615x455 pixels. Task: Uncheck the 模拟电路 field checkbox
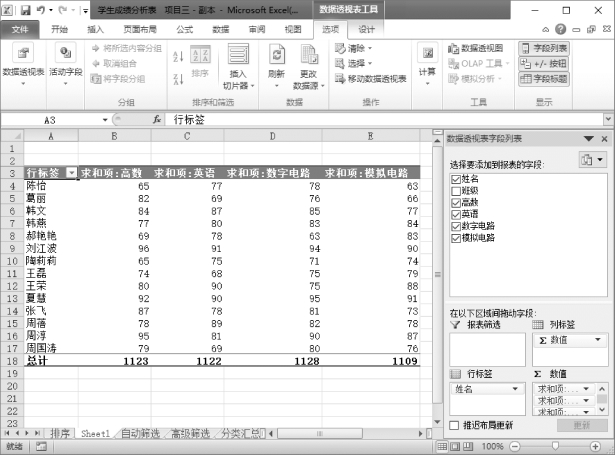[455, 238]
